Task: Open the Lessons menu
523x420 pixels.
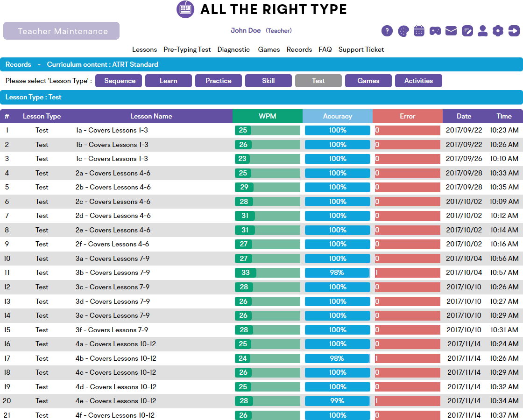Action: [144, 49]
